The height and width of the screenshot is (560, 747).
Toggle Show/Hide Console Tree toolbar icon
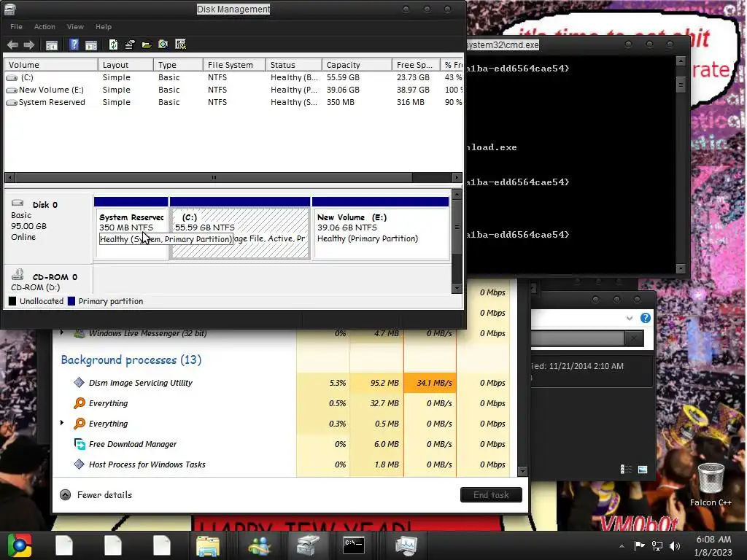click(52, 45)
